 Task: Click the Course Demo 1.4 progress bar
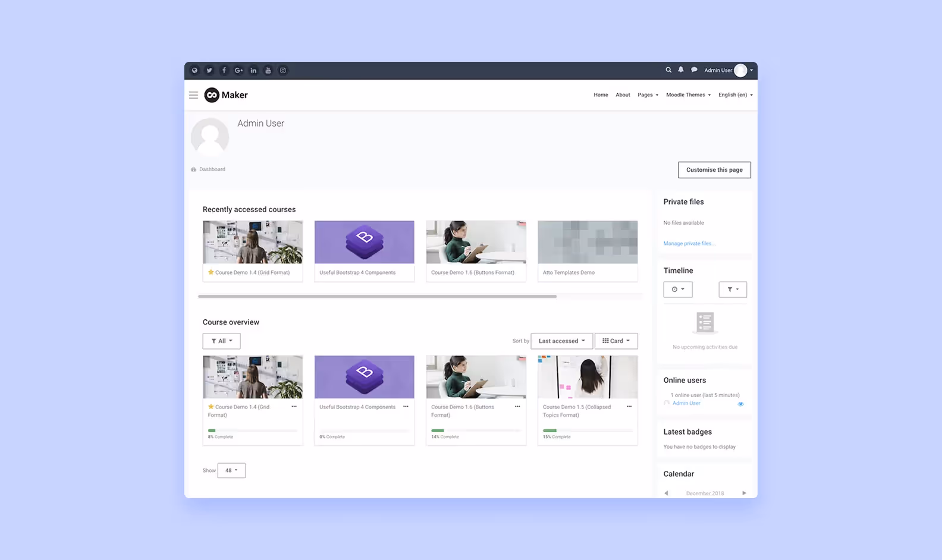[x=253, y=430]
